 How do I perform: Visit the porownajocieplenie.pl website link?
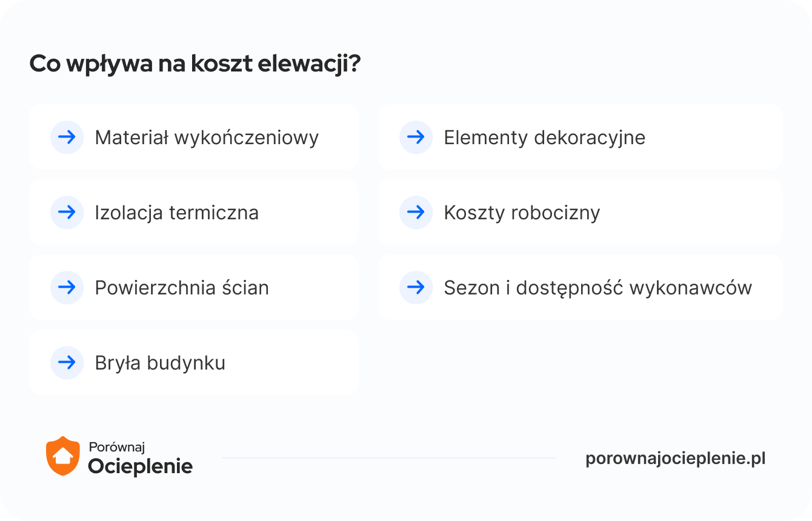coord(676,459)
